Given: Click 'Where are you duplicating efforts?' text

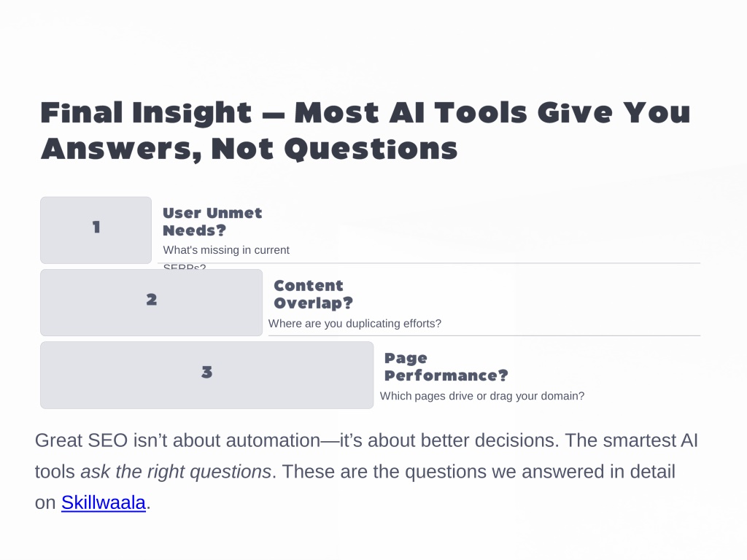Looking at the screenshot, I should click(x=355, y=323).
